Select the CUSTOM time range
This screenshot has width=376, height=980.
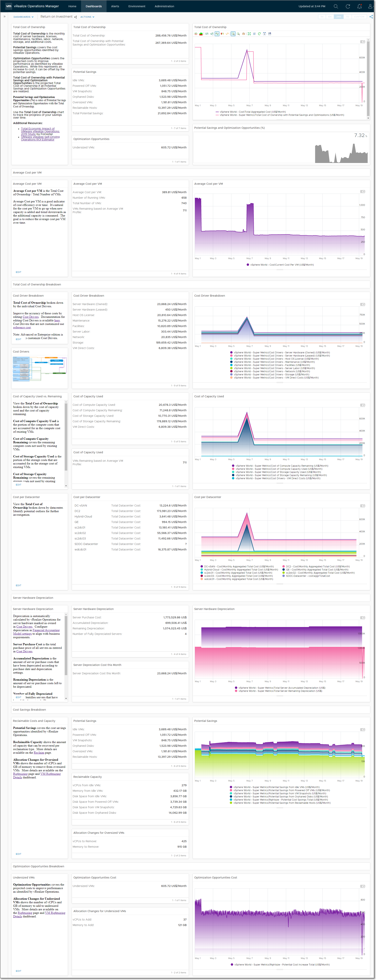(359, 17)
